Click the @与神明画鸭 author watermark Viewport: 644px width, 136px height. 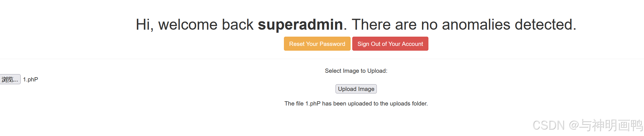point(606,125)
